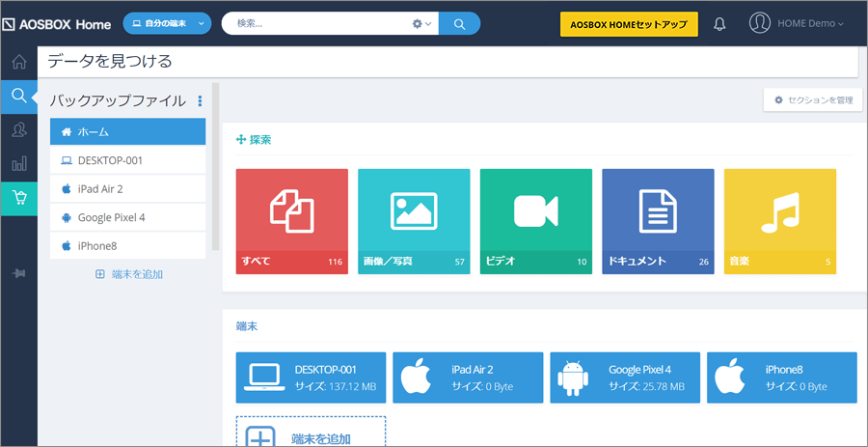Open the iPad Air 2 device card
The height and width of the screenshot is (447, 868).
coord(468,377)
